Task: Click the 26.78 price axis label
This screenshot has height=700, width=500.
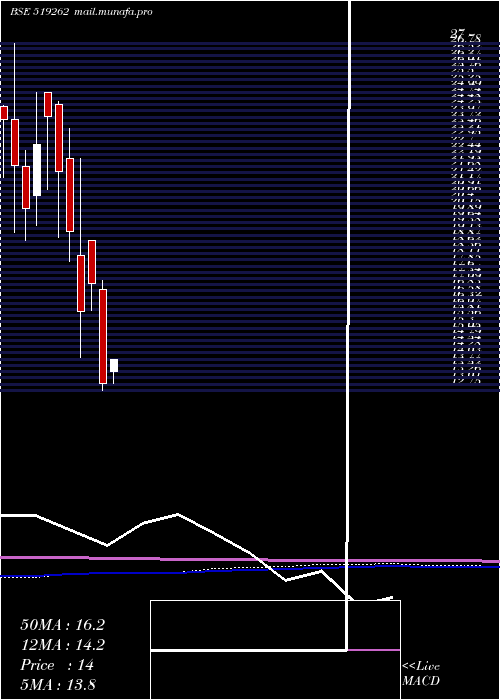Action: pyautogui.click(x=466, y=39)
